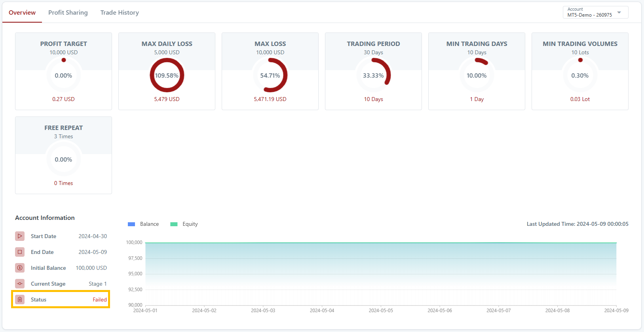Click the Start Date play icon

coord(20,236)
